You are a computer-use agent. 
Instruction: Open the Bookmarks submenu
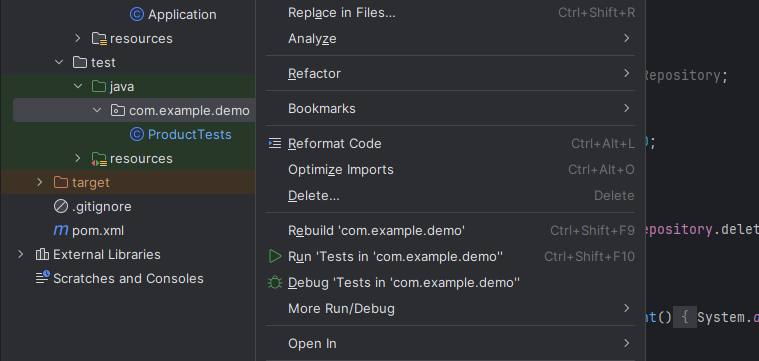450,108
